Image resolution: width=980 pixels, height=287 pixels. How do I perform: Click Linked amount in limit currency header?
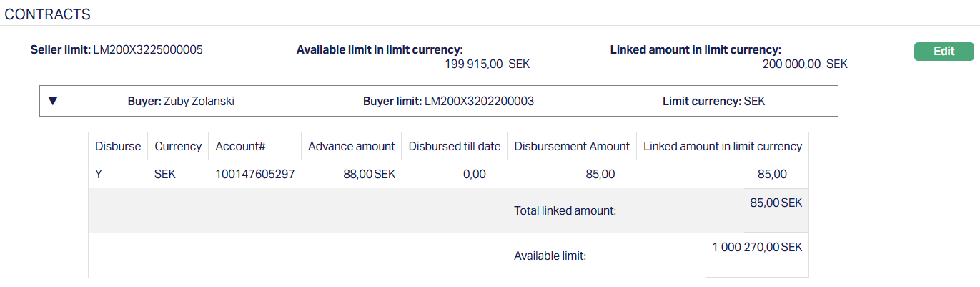click(x=723, y=146)
